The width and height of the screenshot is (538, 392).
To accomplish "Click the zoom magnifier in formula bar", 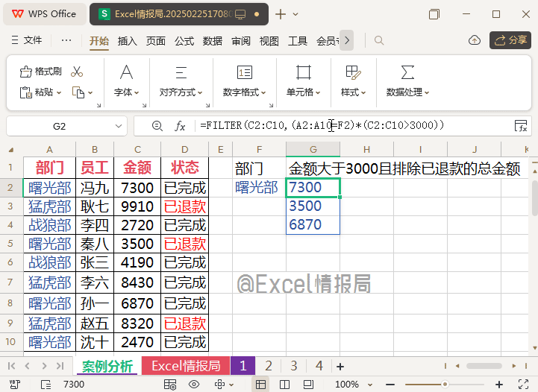I will click(x=157, y=126).
